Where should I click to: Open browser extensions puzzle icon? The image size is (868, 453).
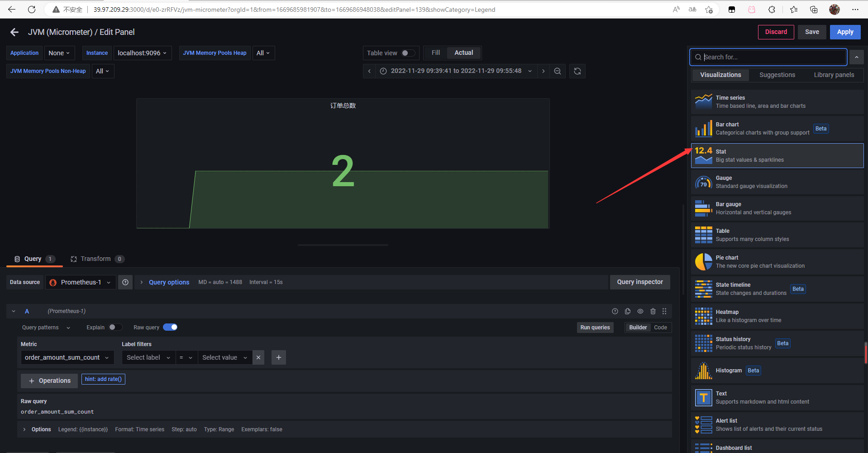tap(772, 9)
